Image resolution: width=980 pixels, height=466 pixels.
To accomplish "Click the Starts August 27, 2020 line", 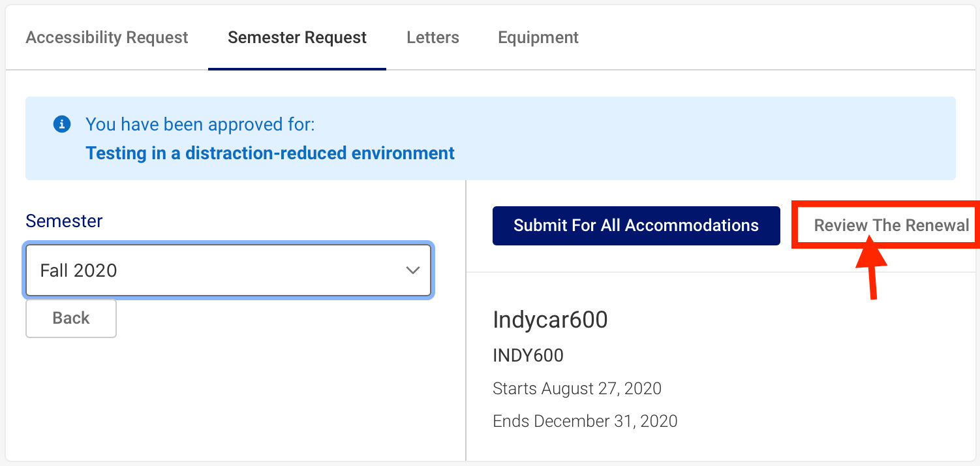I will 577,389.
